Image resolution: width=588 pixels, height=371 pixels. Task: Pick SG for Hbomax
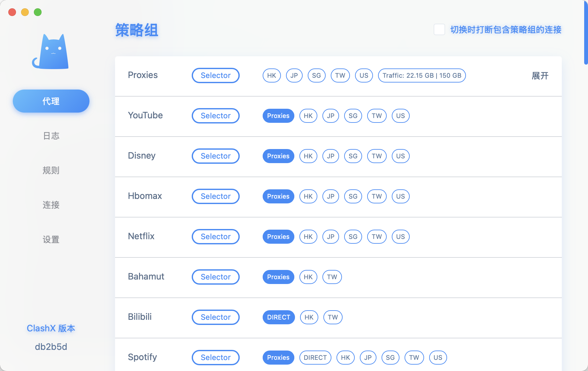click(353, 196)
